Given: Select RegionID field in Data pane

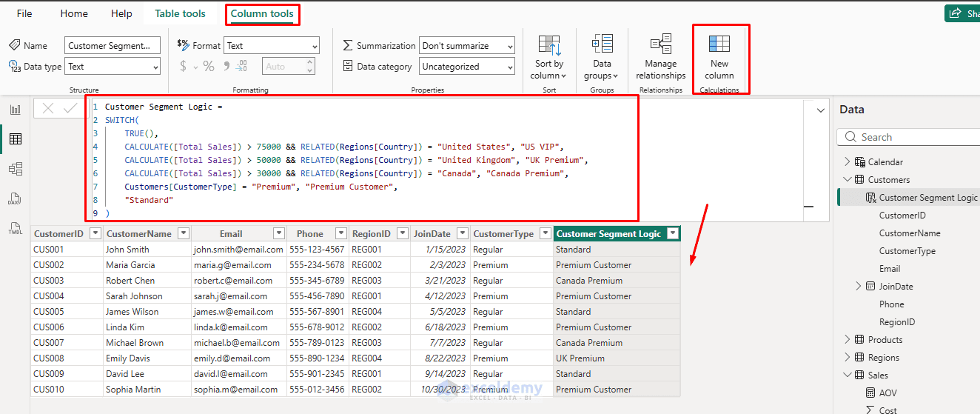Looking at the screenshot, I should [897, 322].
